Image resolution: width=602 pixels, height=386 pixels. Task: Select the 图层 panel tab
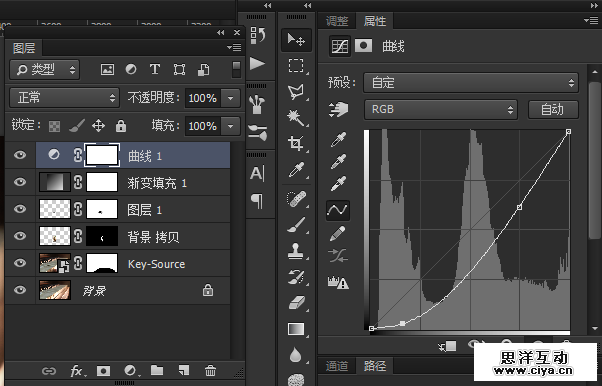tap(24, 48)
